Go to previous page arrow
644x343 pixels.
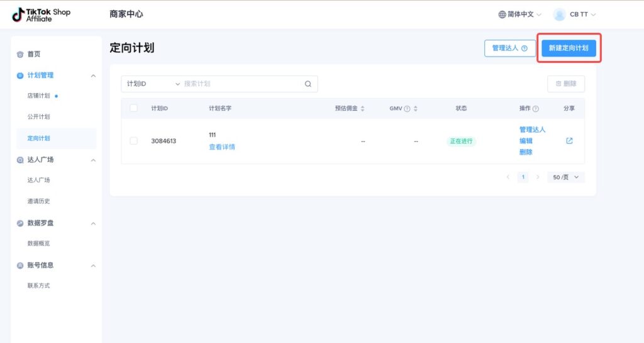508,177
